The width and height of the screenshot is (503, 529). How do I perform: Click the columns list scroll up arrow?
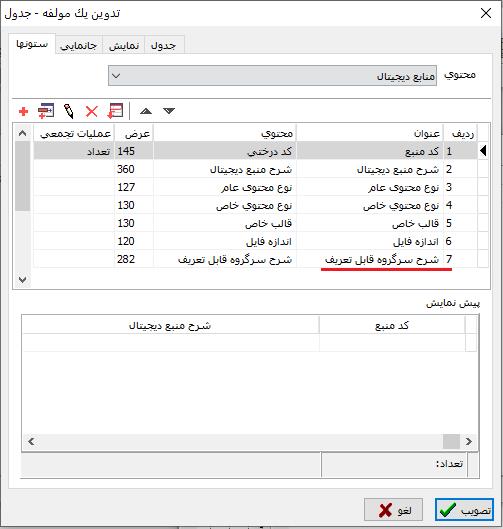pos(23,133)
